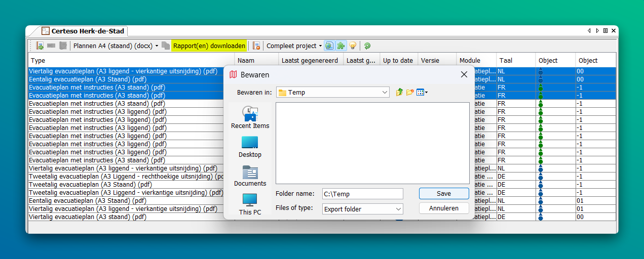Click Save in the Bewaren dialog
The width and height of the screenshot is (644, 259).
[443, 194]
